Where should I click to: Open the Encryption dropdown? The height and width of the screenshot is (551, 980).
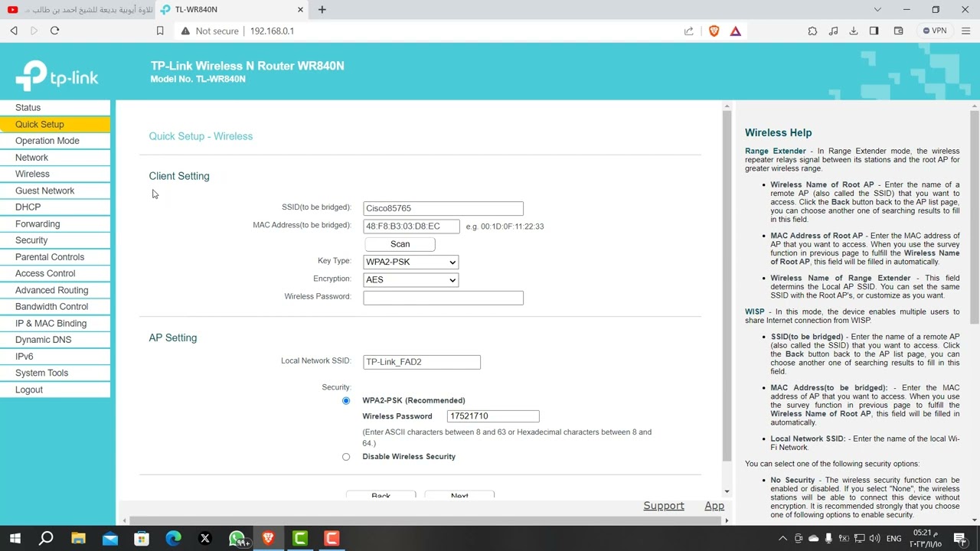click(x=410, y=279)
